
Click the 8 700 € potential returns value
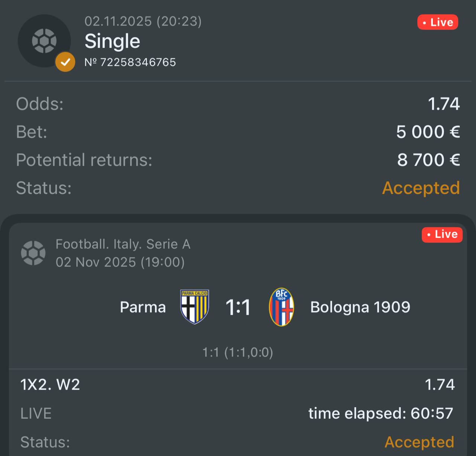pos(428,160)
